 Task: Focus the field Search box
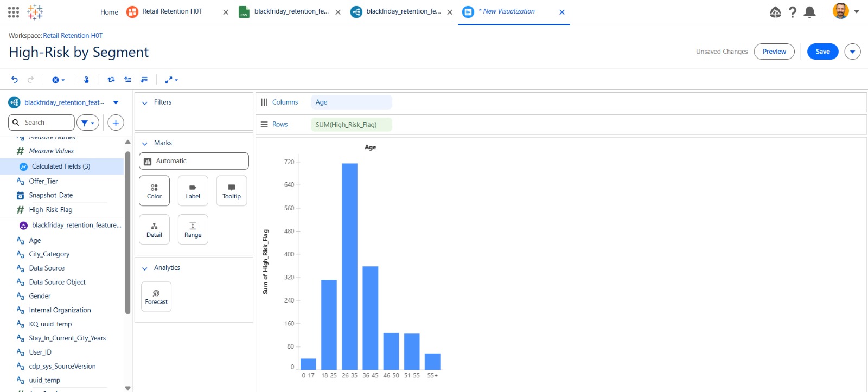click(x=42, y=123)
